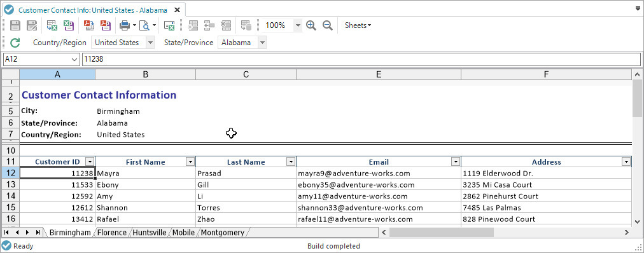Click cell with Customer ID 13412
Viewport: 644px width, 253px height.
(57, 219)
